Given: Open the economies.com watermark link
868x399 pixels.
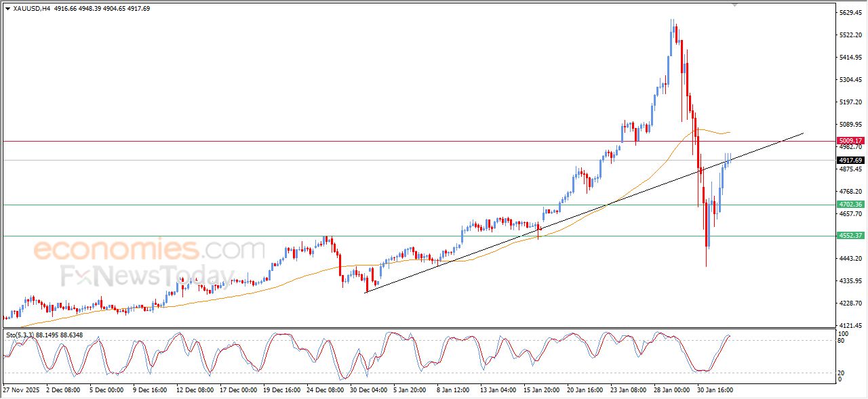Looking at the screenshot, I should coord(149,249).
